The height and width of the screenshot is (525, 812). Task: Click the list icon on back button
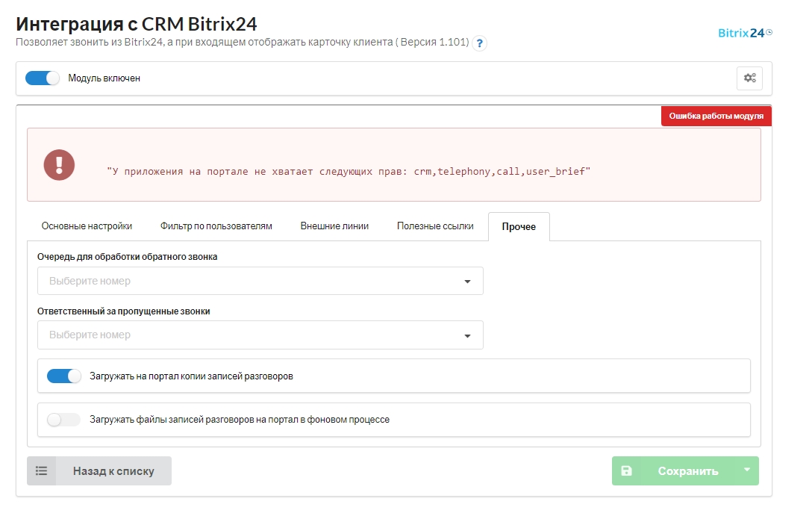point(42,471)
